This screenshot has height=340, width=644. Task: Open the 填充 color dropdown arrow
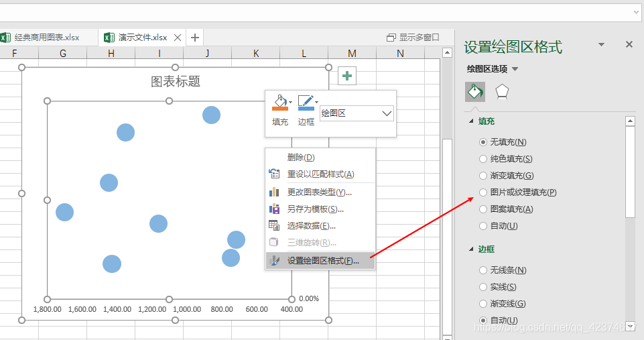coord(290,102)
